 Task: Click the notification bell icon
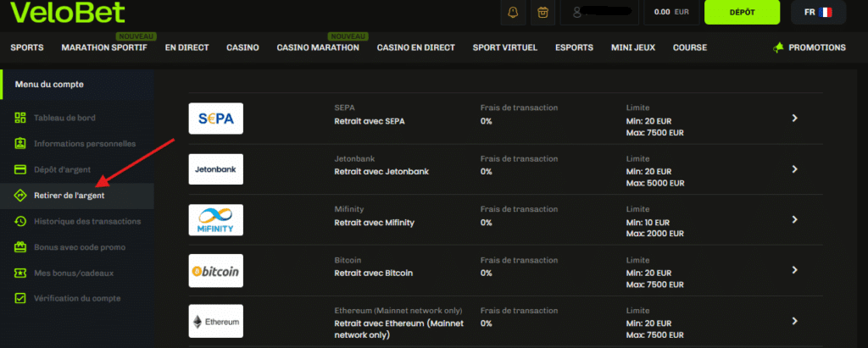[512, 13]
